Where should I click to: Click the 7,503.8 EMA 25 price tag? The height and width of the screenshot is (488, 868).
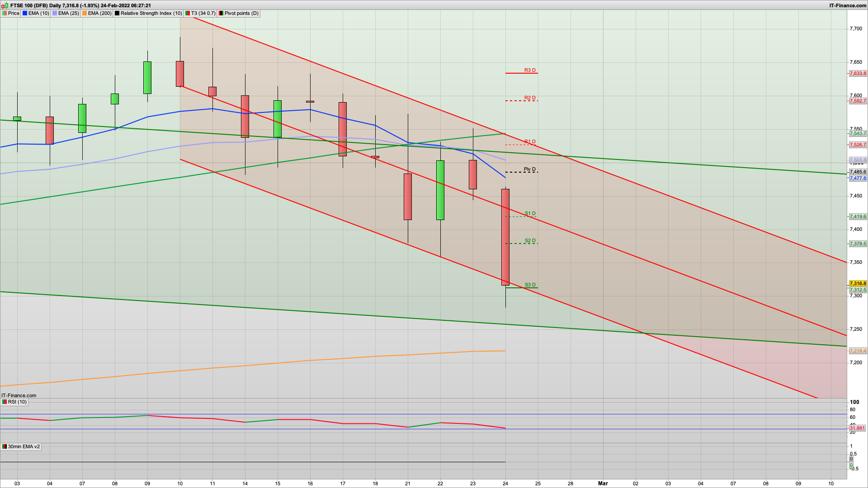tap(858, 160)
